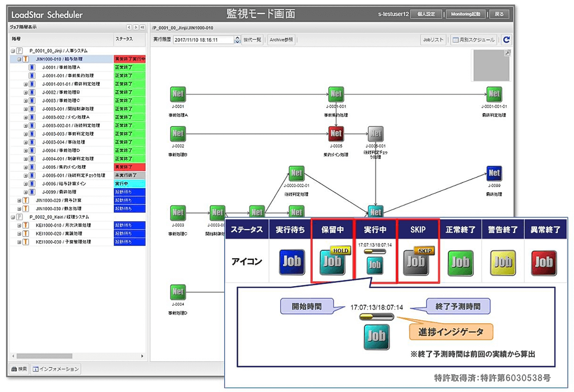Viewport: 574px width, 392px height.
Task: Select the gray skipped J-0005-001 node
Action: click(x=375, y=133)
